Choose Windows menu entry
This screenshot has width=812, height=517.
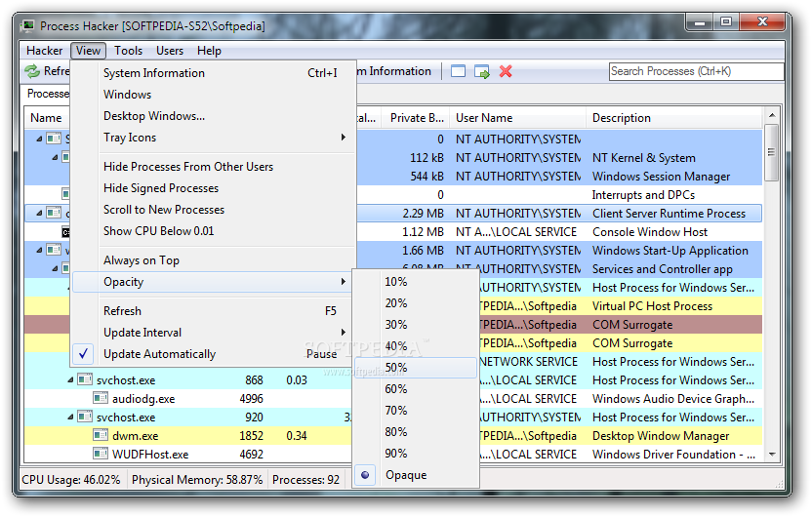pos(214,95)
